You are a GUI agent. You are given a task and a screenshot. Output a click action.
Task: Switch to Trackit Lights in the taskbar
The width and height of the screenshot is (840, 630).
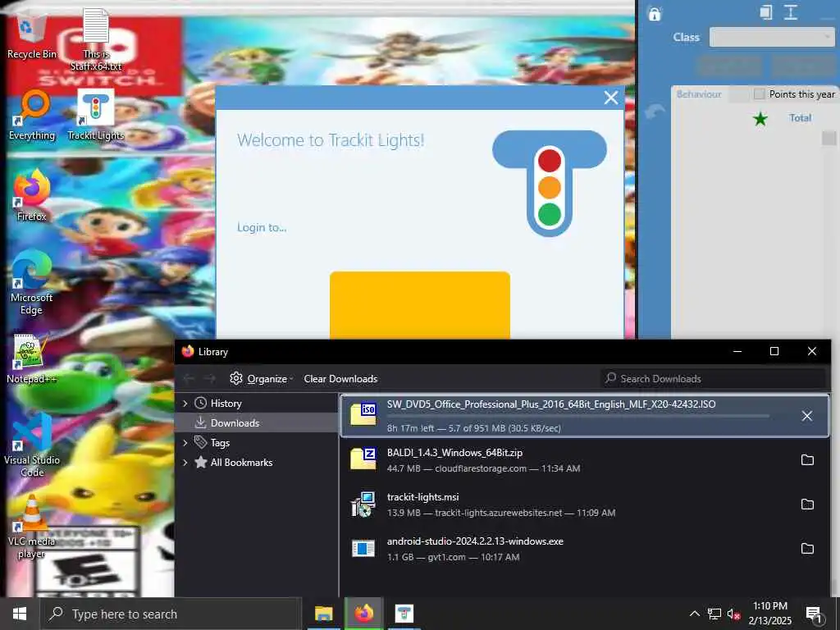tap(404, 614)
